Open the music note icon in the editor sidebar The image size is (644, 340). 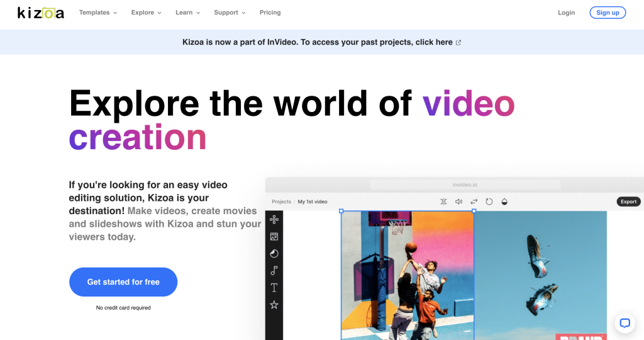click(x=274, y=271)
